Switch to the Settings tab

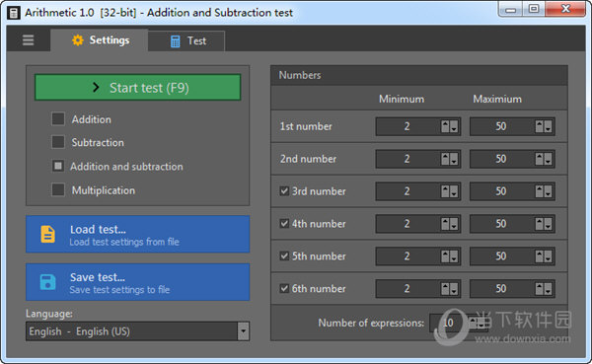coord(100,40)
